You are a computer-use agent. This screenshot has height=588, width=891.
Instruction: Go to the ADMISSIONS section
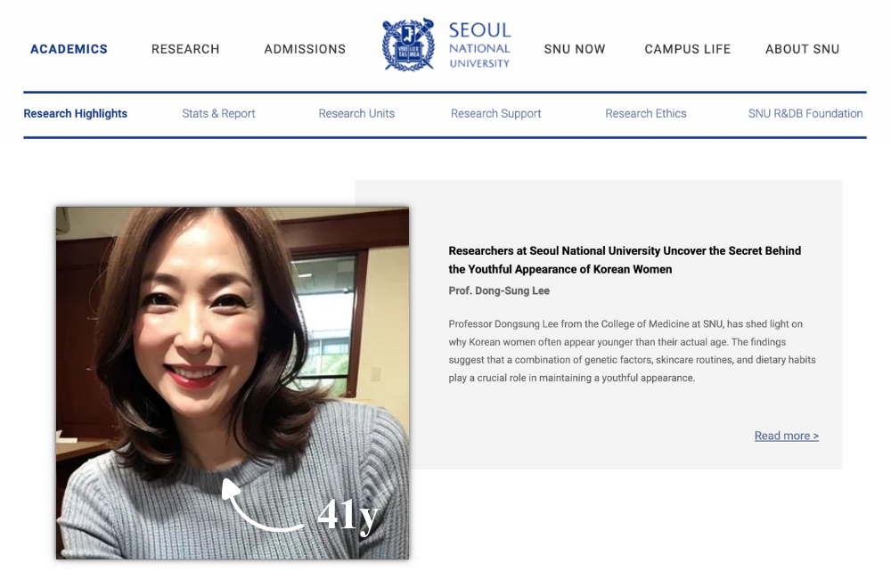(x=305, y=50)
